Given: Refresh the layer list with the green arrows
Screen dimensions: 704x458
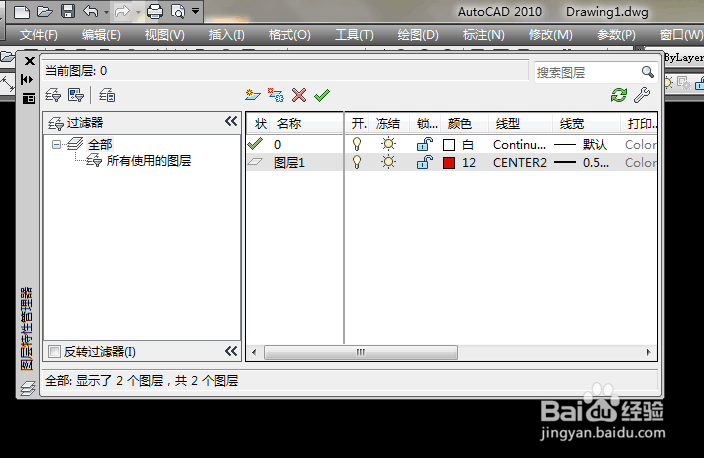Looking at the screenshot, I should point(619,95).
